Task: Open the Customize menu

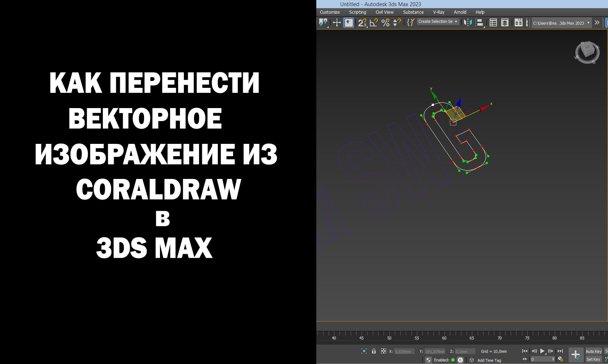Action: click(330, 12)
